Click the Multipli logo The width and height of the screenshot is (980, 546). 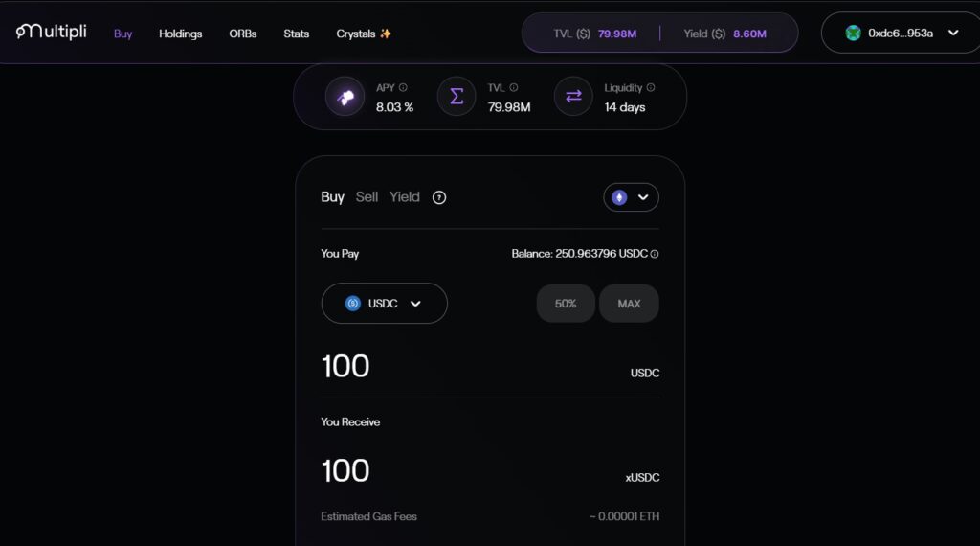tap(52, 32)
